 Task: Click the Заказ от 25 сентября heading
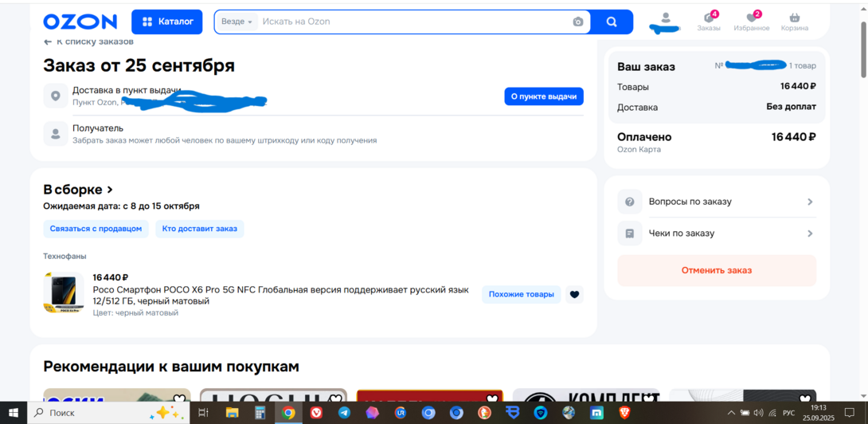[x=139, y=65]
